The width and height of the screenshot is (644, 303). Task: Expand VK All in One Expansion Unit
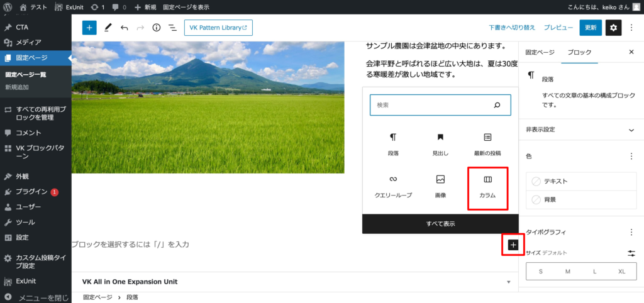point(509,282)
